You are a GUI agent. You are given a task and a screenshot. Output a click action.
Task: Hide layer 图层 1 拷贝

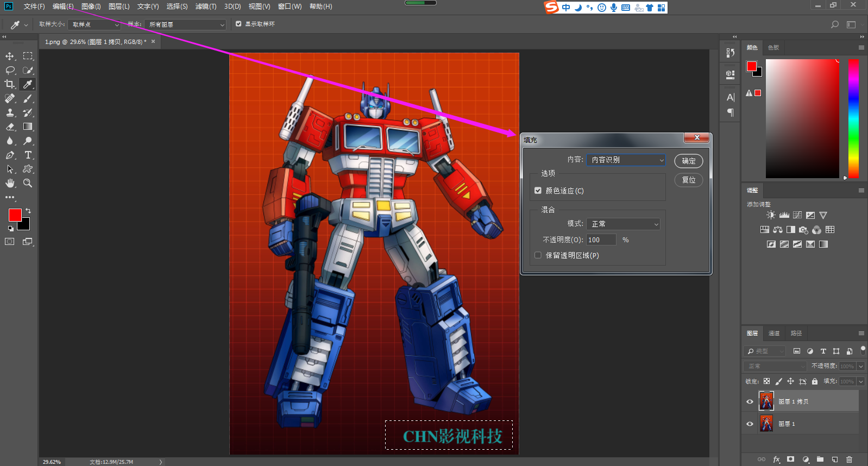click(x=750, y=401)
